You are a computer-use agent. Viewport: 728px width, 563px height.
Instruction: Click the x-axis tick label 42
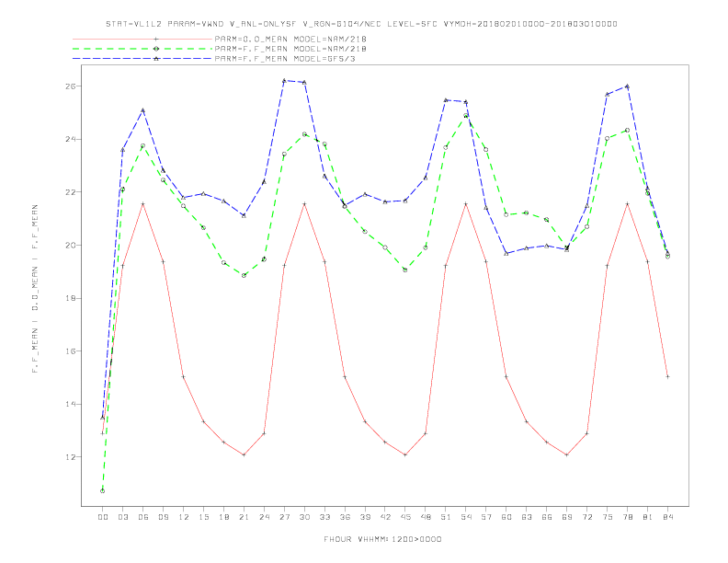[x=385, y=517]
